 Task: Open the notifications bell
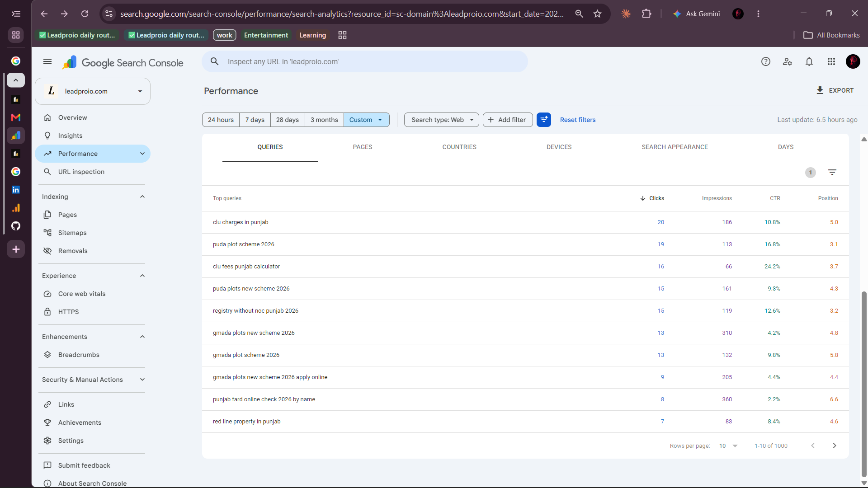pos(809,62)
